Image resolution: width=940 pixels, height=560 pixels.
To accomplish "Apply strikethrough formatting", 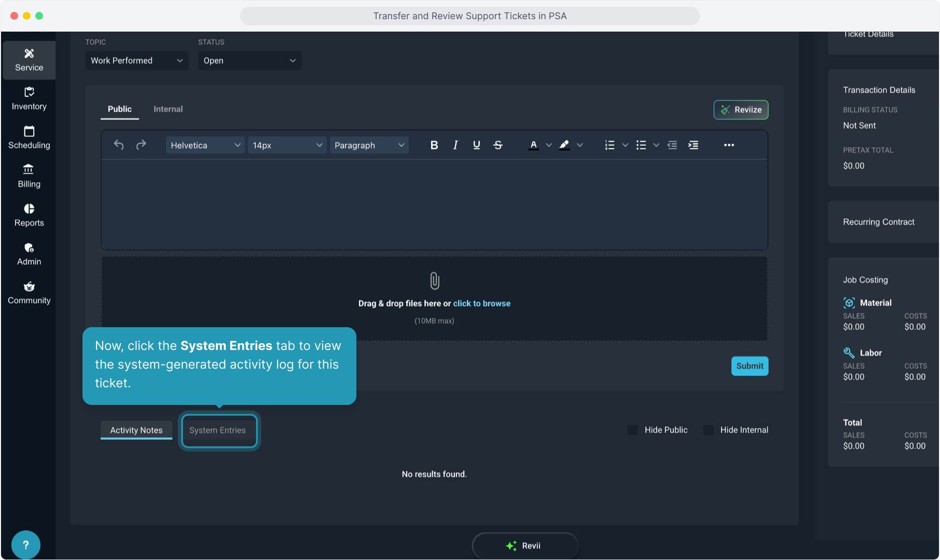I will pyautogui.click(x=498, y=145).
